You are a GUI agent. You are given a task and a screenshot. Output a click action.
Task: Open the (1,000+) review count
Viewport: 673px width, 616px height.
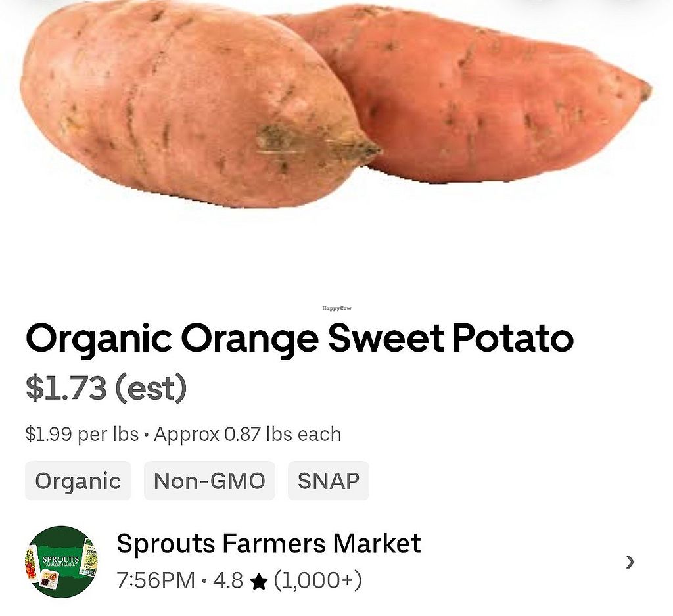tap(317, 580)
